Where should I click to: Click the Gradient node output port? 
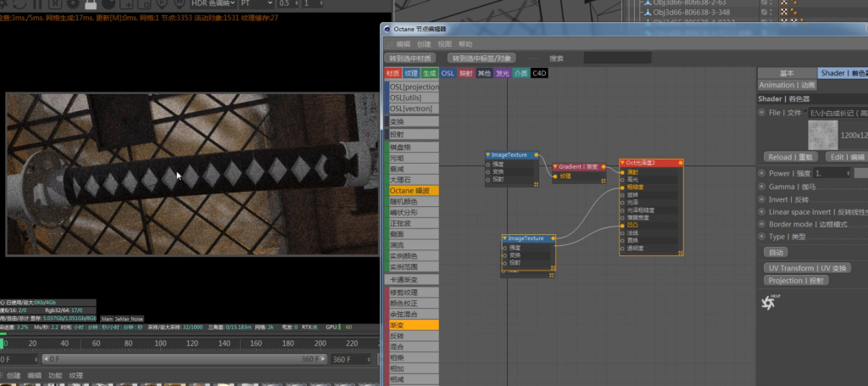tap(604, 166)
